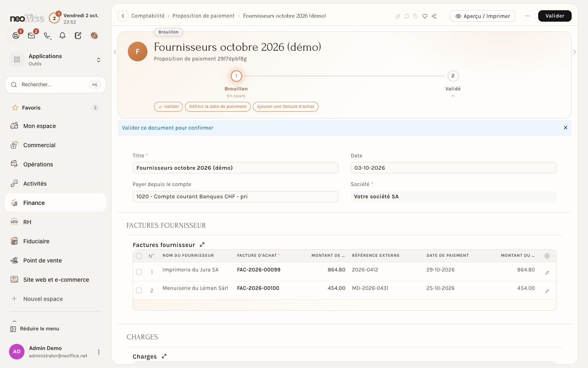Viewport: 588px width, 368px height.
Task: Click the user avatar picture in sidebar header
Action: pos(94,36)
